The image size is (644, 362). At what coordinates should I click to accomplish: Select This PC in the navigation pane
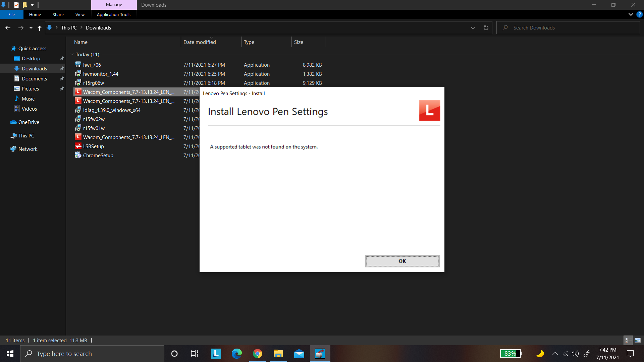[x=26, y=136]
